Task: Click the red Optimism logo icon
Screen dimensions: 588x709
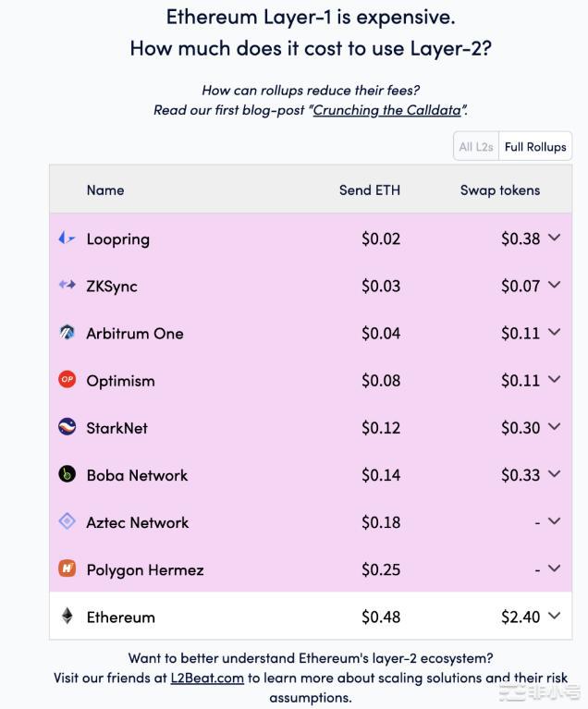Action: [67, 380]
